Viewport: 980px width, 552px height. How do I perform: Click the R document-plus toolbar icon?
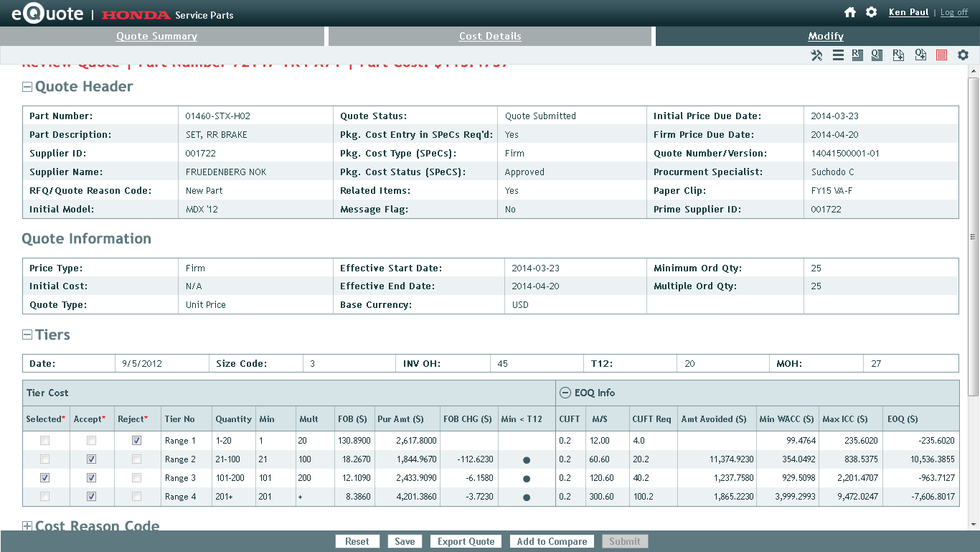pos(898,55)
